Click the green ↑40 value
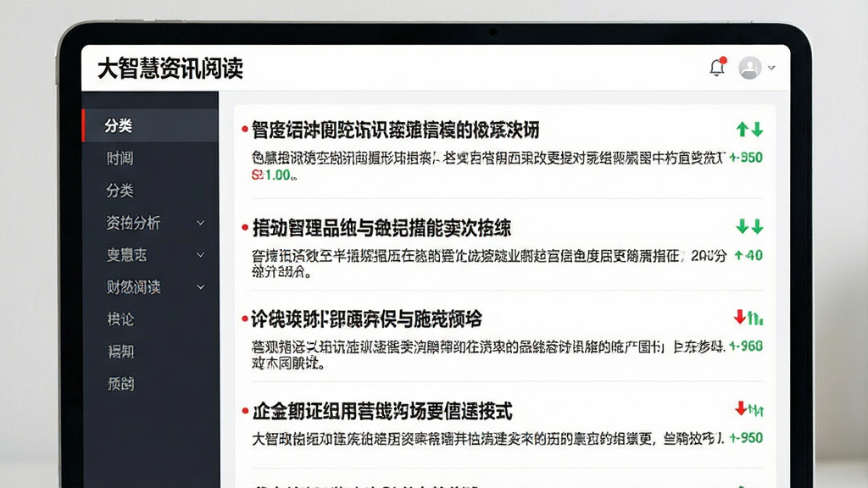Viewport: 868px width, 488px height. (748, 255)
